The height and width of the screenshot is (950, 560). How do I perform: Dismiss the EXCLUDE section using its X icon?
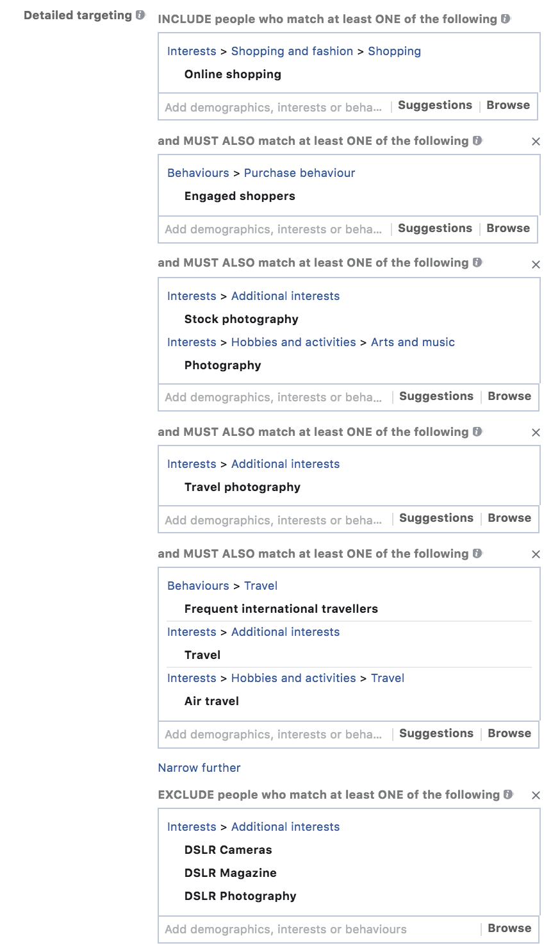[x=536, y=796]
